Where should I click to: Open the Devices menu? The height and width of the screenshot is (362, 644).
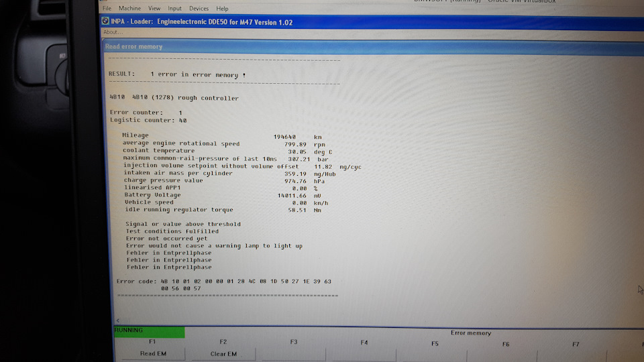point(199,8)
